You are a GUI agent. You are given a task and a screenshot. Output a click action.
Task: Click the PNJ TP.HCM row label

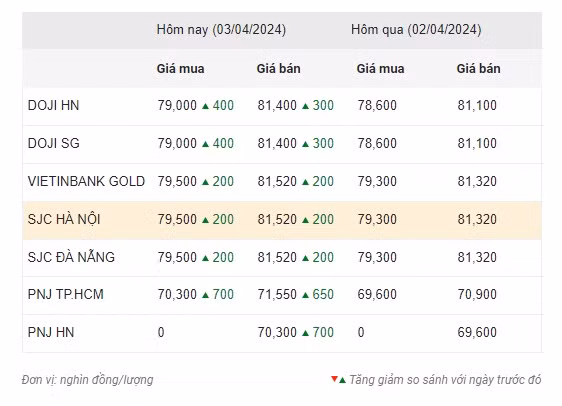tap(66, 295)
